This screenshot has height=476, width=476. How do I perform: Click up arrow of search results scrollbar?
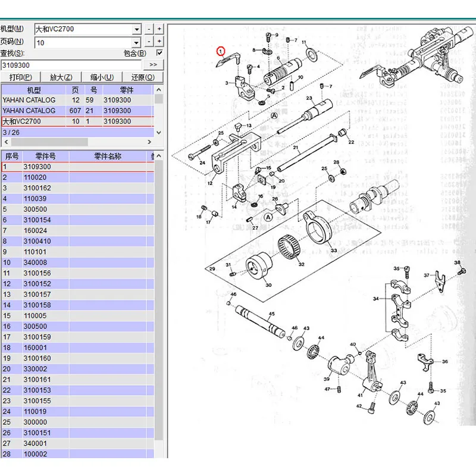(159, 90)
